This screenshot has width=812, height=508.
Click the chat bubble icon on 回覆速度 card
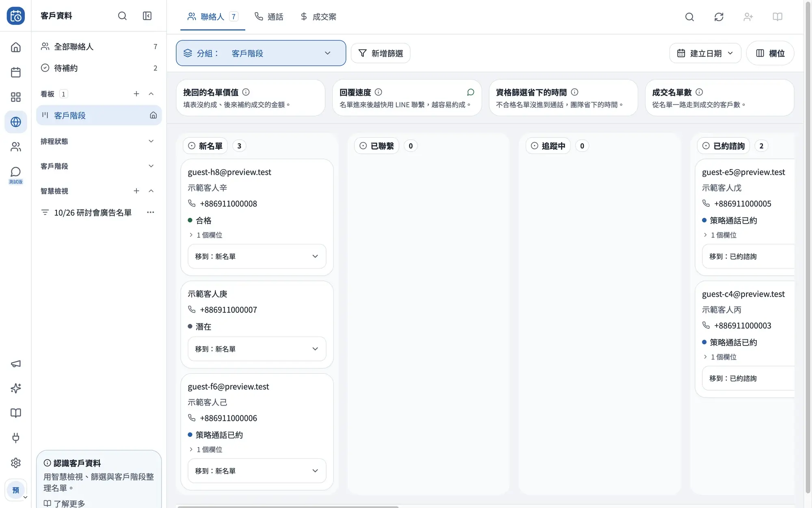(471, 92)
